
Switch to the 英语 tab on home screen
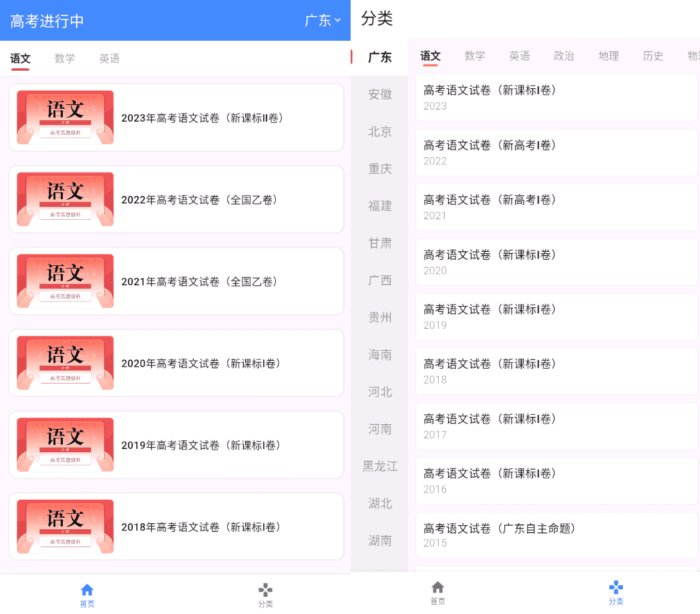point(110,59)
